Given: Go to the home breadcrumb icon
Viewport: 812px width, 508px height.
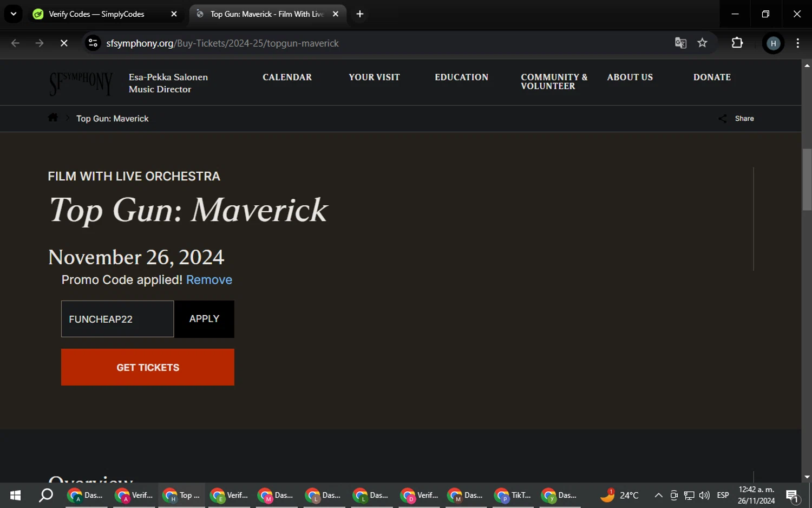Looking at the screenshot, I should [53, 118].
